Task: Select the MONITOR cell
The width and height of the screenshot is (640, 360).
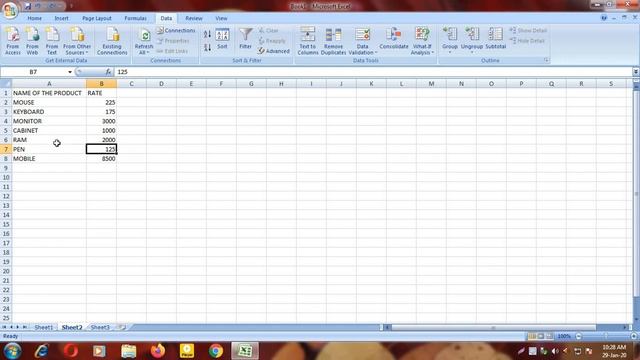Action: pos(49,121)
